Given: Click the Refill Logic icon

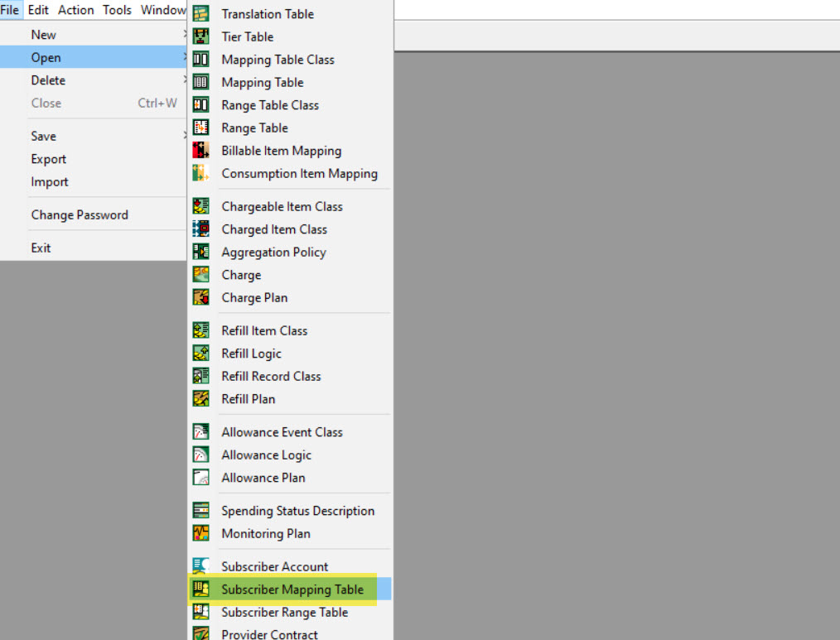Looking at the screenshot, I should [x=200, y=354].
